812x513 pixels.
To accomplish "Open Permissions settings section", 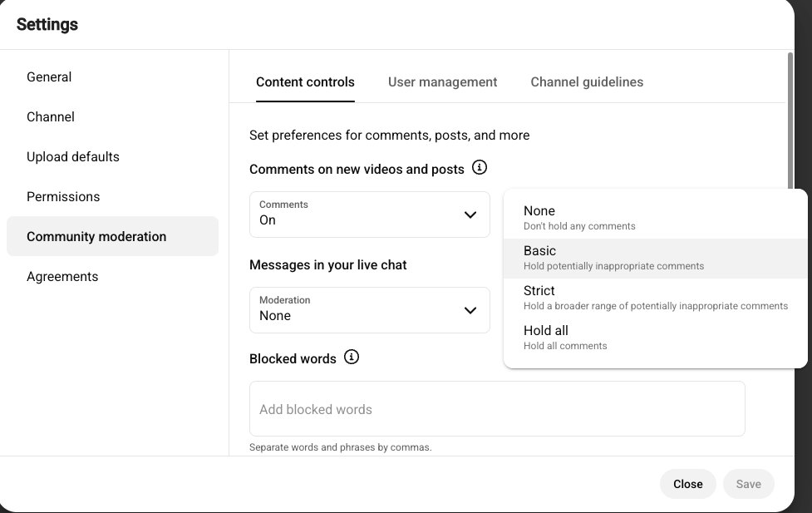I will (112, 196).
